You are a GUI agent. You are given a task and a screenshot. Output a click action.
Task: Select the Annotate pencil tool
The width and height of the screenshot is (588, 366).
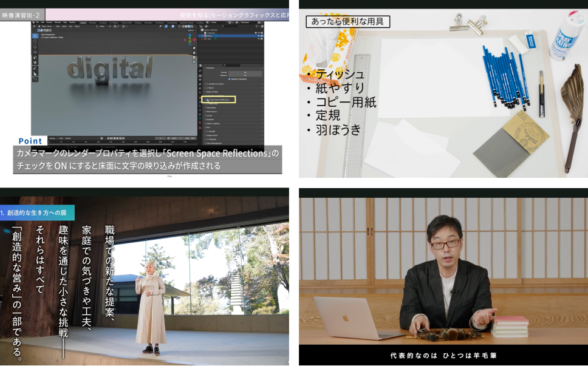35,68
